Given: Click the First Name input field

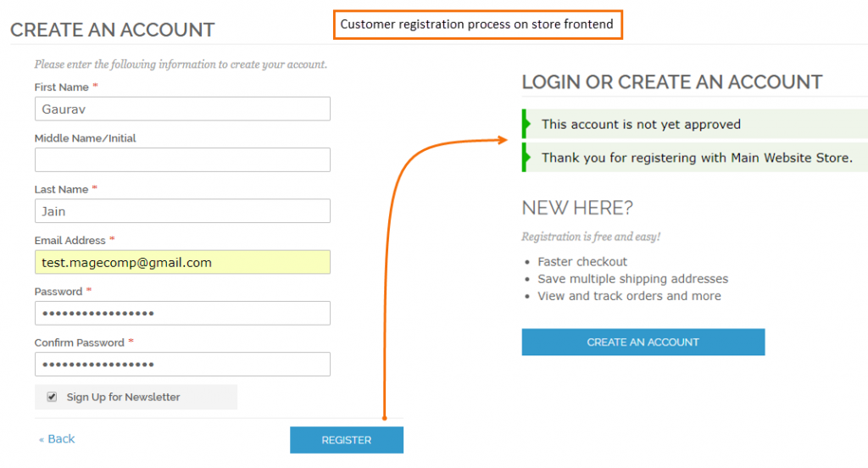Looking at the screenshot, I should [x=182, y=109].
